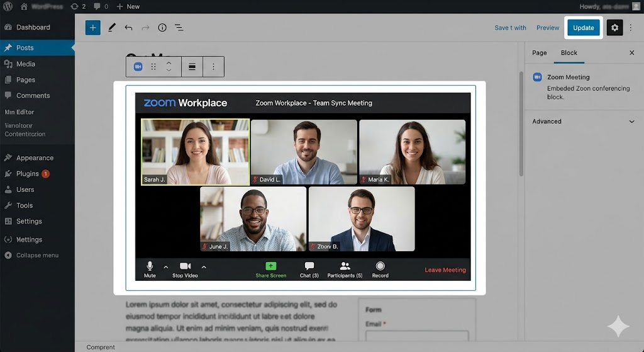Click the block alignment icon in toolbar

point(192,67)
